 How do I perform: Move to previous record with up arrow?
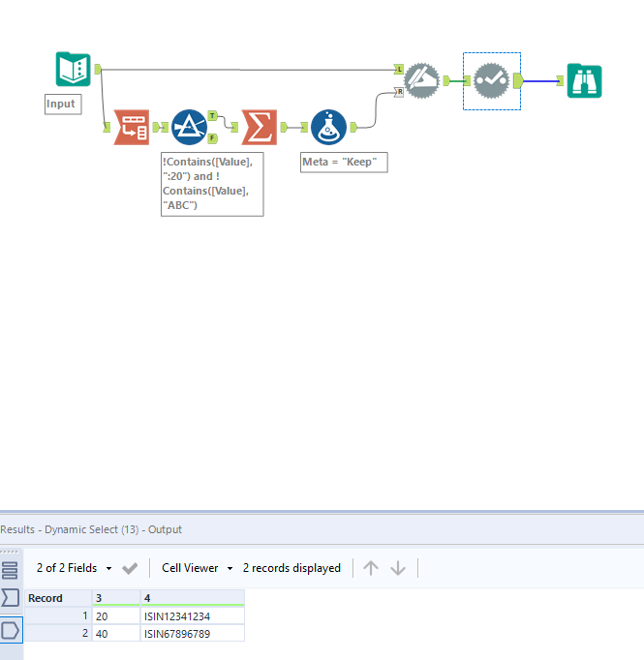(371, 568)
